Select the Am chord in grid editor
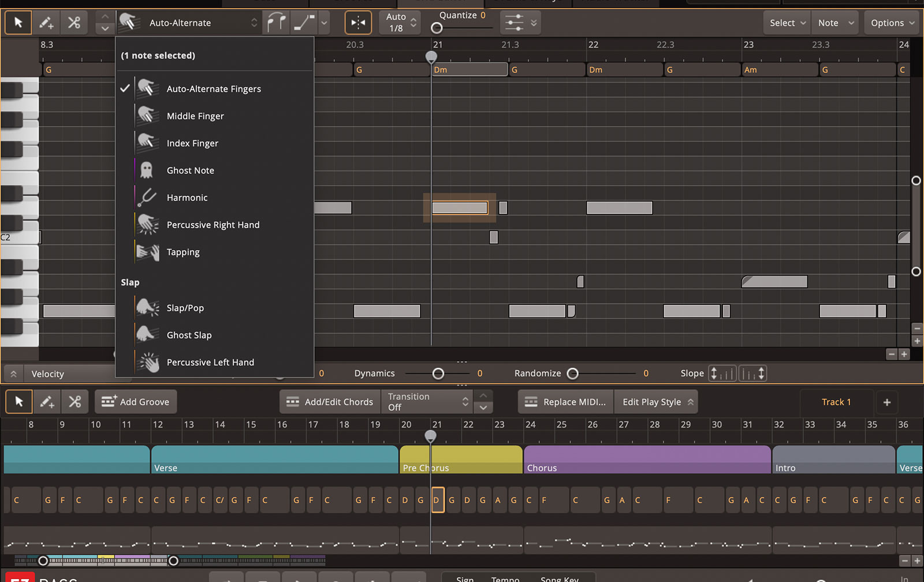This screenshot has width=924, height=582. 778,69
